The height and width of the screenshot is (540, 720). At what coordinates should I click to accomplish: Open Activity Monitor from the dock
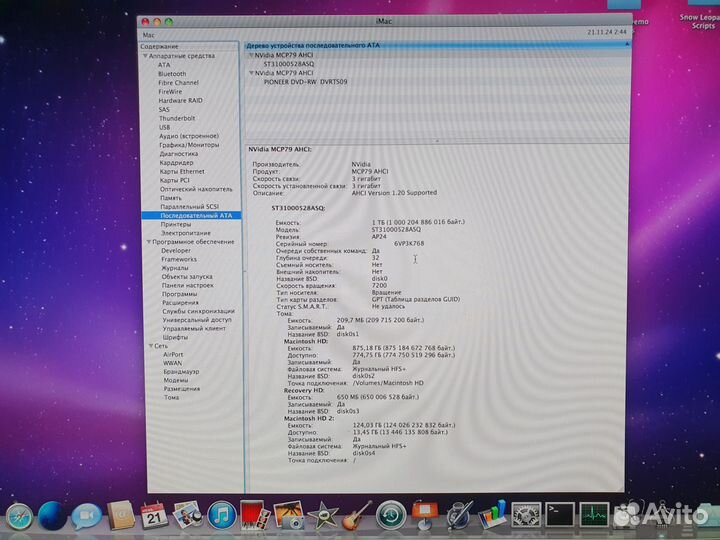click(x=594, y=515)
